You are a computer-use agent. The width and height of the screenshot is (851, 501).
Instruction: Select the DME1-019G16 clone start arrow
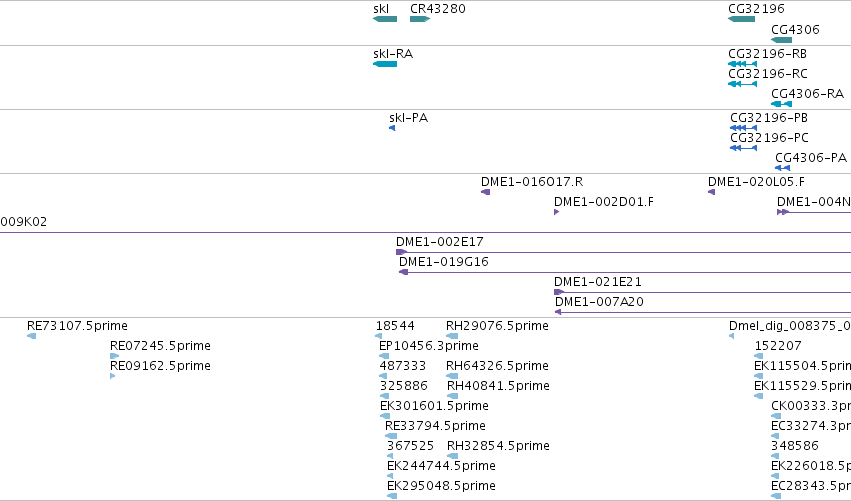[x=403, y=272]
